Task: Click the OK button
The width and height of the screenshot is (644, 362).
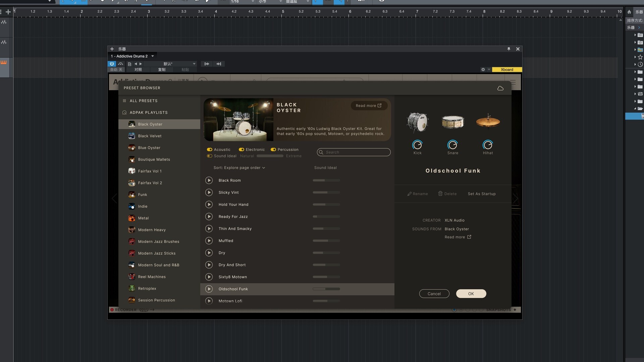Action: pos(471,294)
